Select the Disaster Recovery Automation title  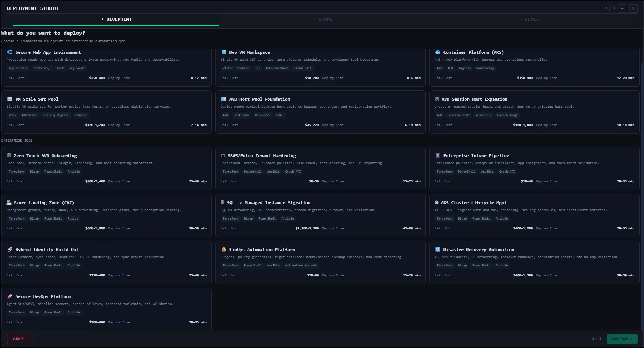pos(478,250)
